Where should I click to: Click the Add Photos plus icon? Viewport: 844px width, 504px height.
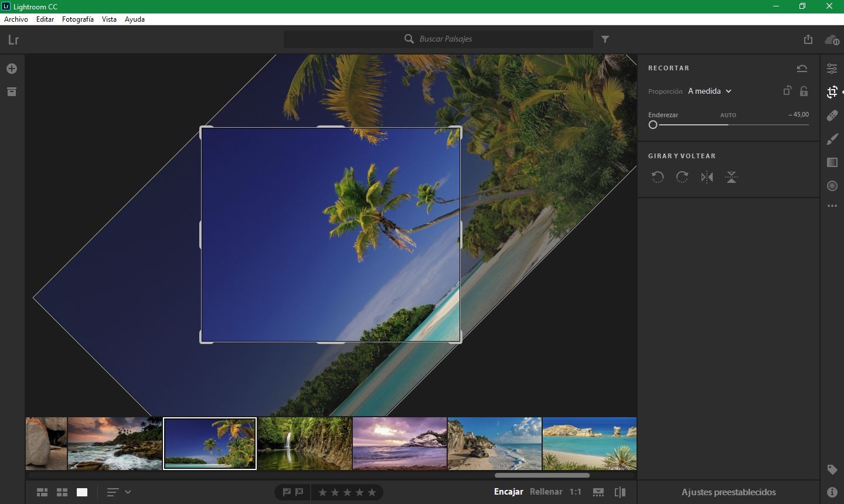click(x=11, y=69)
